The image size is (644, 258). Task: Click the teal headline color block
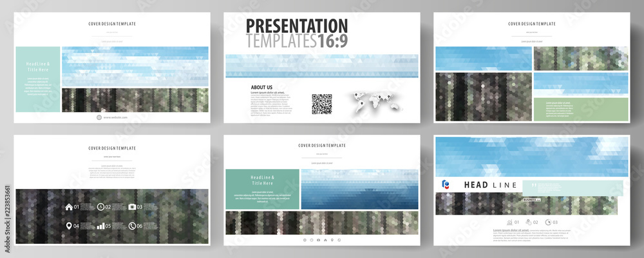point(263,189)
